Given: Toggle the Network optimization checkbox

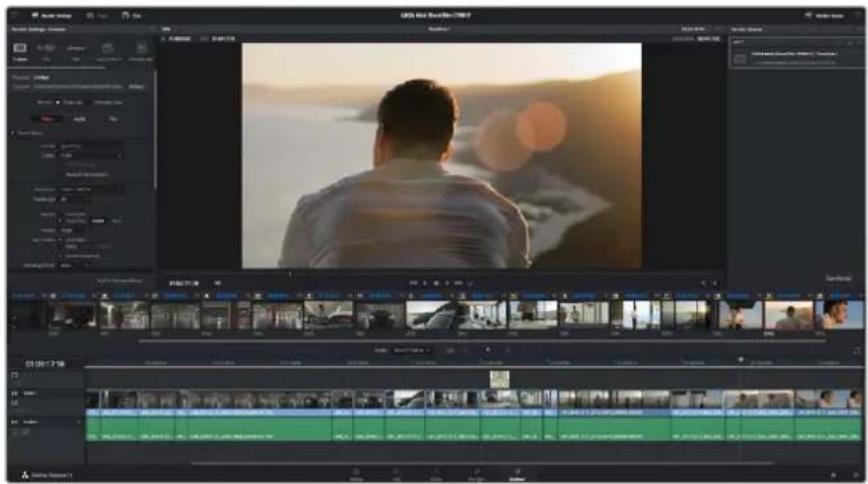Looking at the screenshot, I should click(x=62, y=174).
